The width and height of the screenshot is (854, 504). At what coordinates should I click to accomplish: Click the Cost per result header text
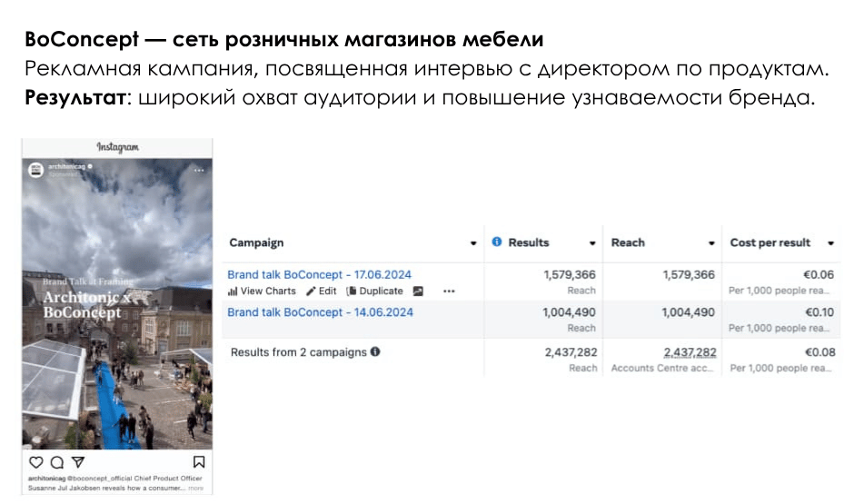770,242
